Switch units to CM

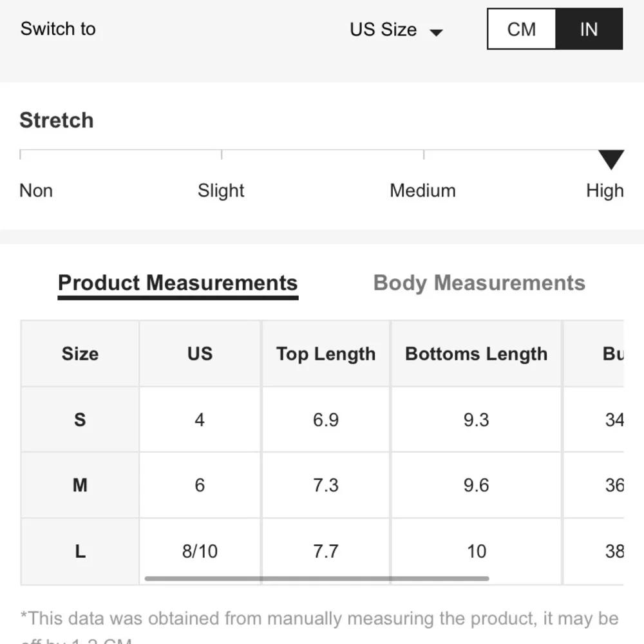pos(521,30)
